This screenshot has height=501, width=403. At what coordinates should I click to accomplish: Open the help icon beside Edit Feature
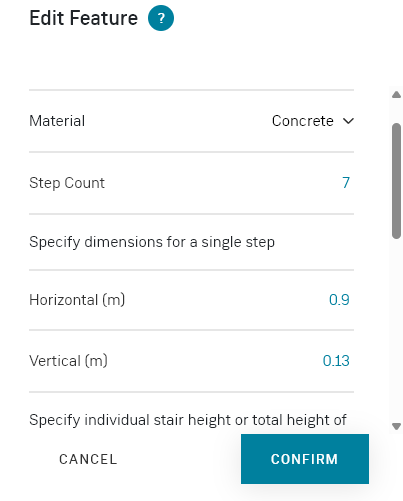click(161, 18)
